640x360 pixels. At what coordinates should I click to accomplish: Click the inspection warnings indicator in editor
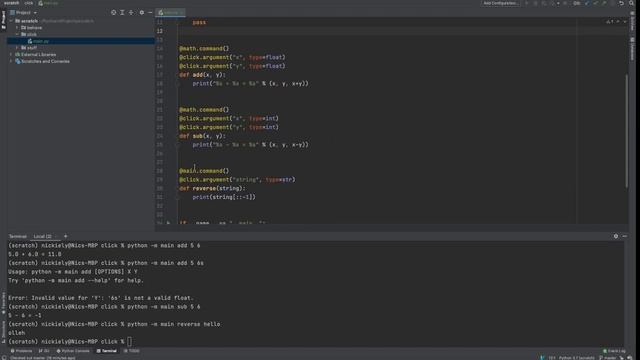(610, 22)
